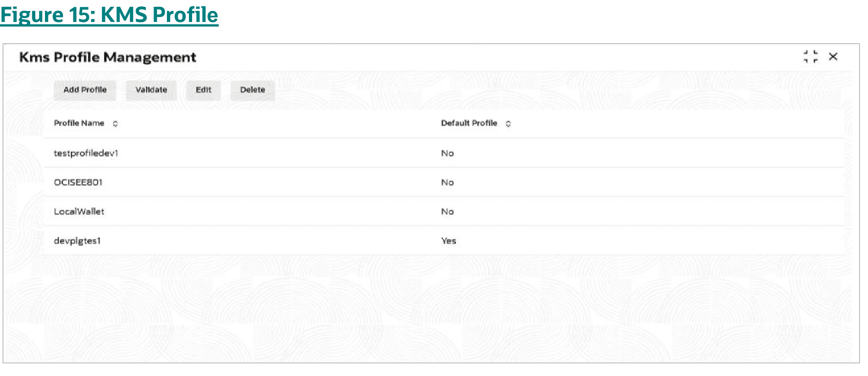The width and height of the screenshot is (868, 376).
Task: Click the Default Profile column header
Action: pos(469,123)
